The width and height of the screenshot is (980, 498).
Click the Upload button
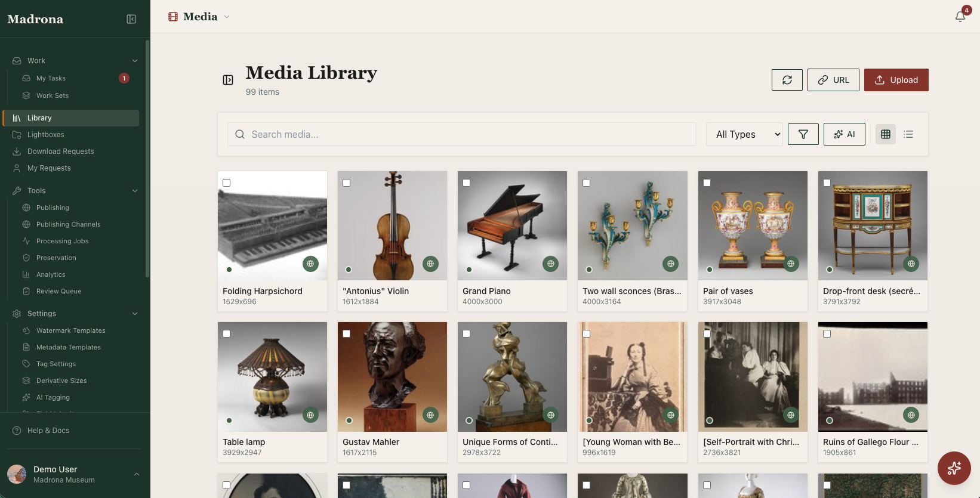pyautogui.click(x=896, y=80)
